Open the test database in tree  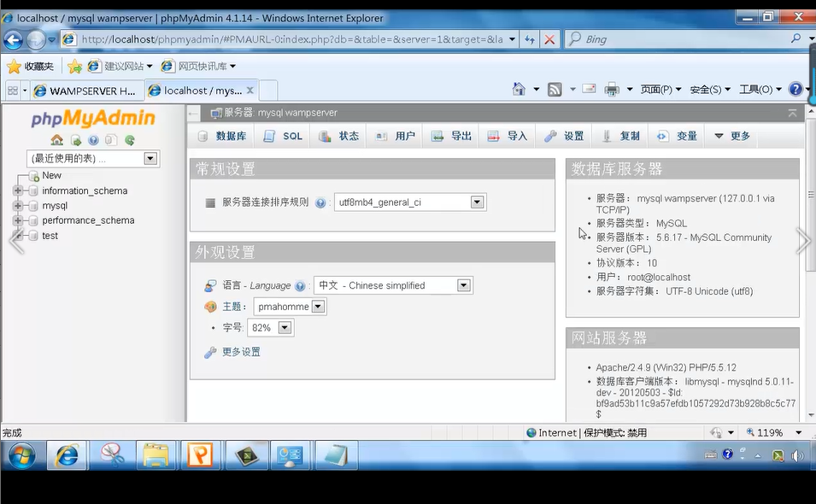coord(50,236)
